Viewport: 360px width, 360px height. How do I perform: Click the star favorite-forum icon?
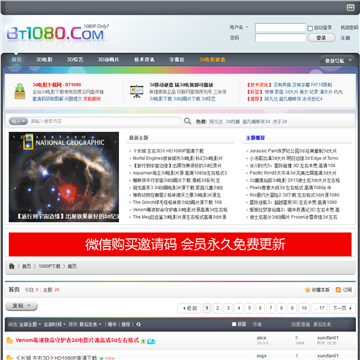click(307, 290)
